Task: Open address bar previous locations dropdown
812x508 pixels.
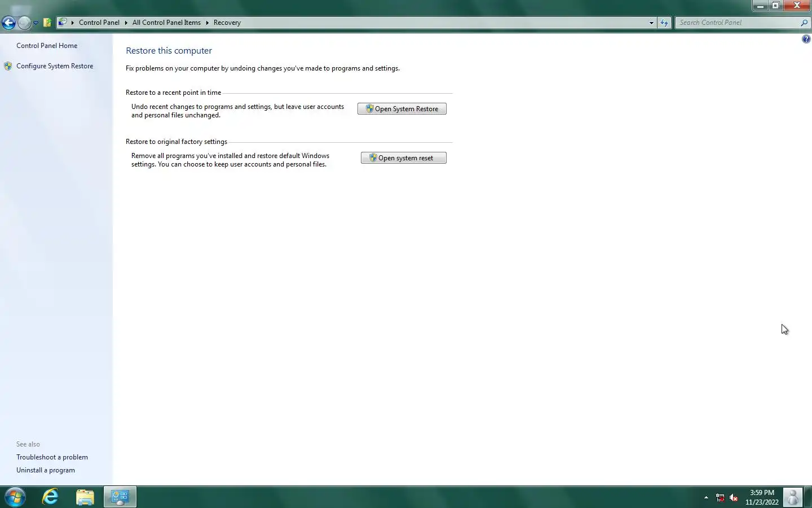Action: [651, 23]
